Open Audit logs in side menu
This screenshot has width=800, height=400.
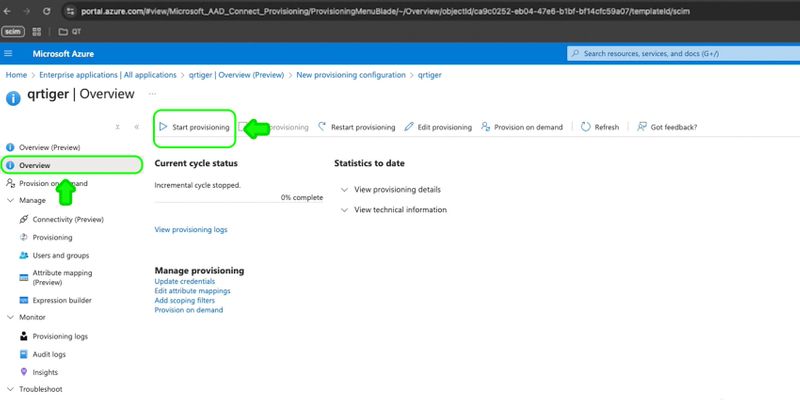[x=49, y=354]
